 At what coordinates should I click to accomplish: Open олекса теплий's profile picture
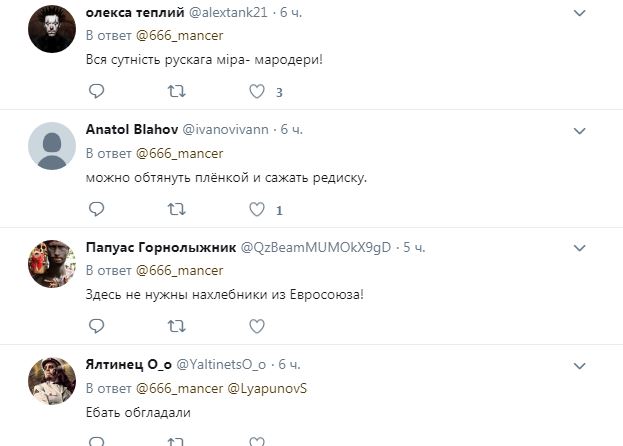tap(52, 29)
